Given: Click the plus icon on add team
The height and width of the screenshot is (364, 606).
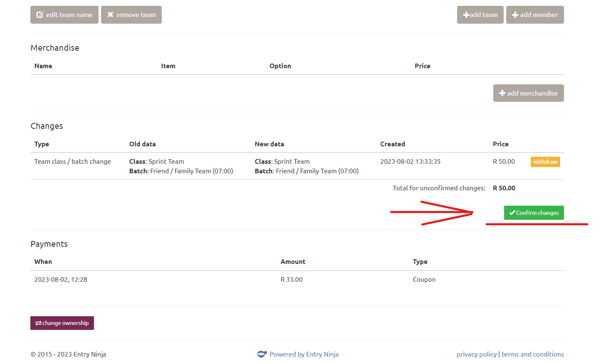Looking at the screenshot, I should 466,15.
